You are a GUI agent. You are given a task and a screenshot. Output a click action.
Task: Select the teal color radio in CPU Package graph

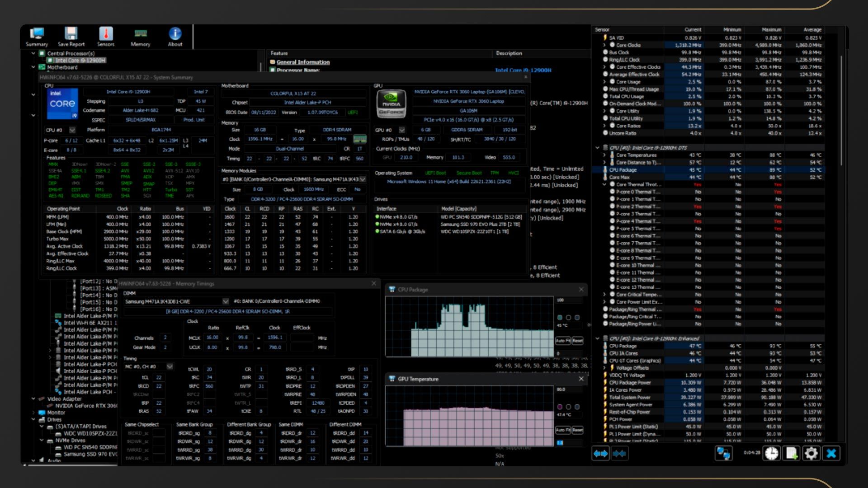(560, 318)
